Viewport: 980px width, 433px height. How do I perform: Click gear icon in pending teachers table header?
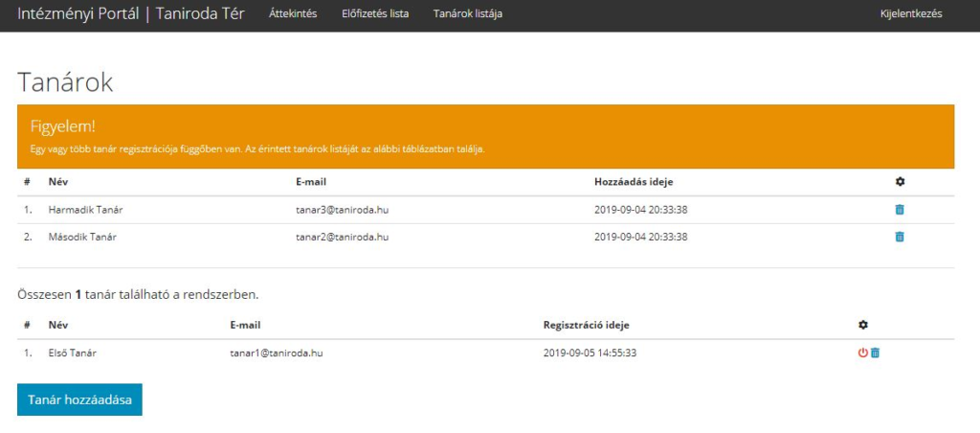(x=899, y=182)
